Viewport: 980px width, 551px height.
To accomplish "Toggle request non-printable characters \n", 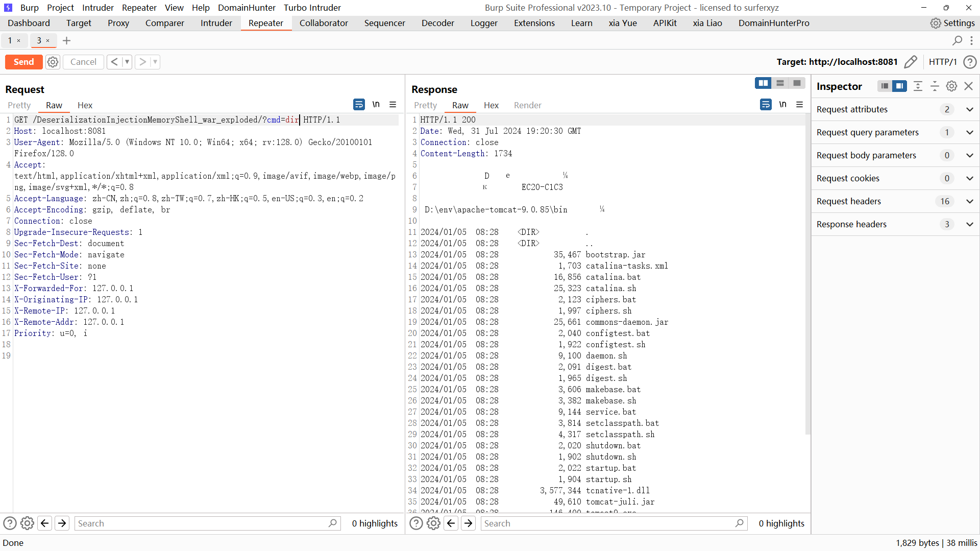I will click(376, 105).
